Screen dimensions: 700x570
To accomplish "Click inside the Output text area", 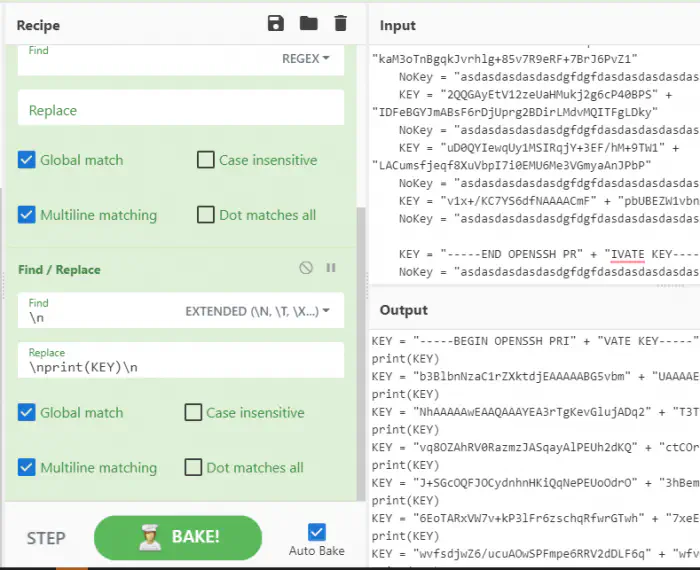I will coord(535,440).
